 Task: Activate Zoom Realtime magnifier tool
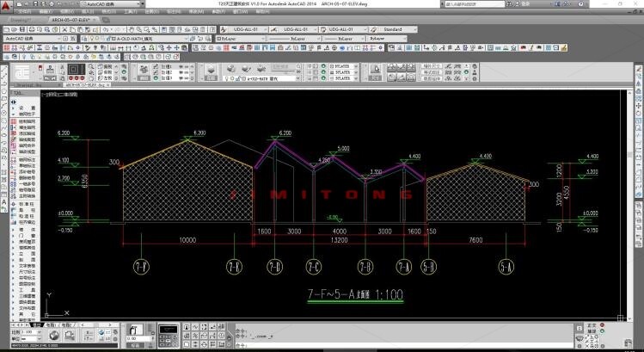pyautogui.click(x=139, y=29)
